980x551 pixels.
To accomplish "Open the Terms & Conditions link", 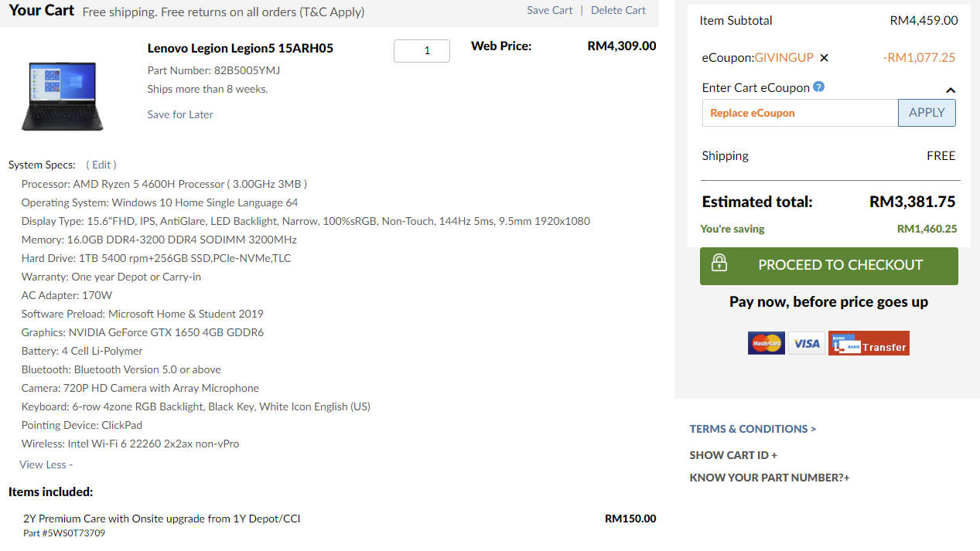I will coord(753,429).
